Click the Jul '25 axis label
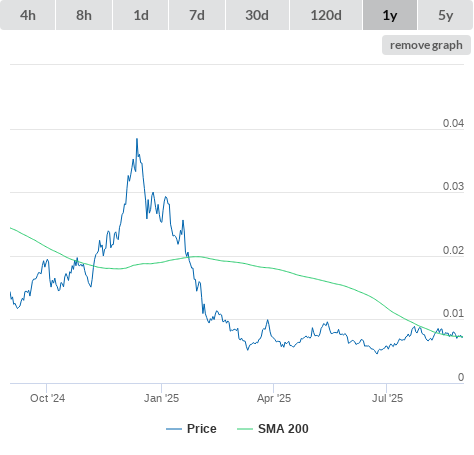474x455 pixels. (x=387, y=398)
